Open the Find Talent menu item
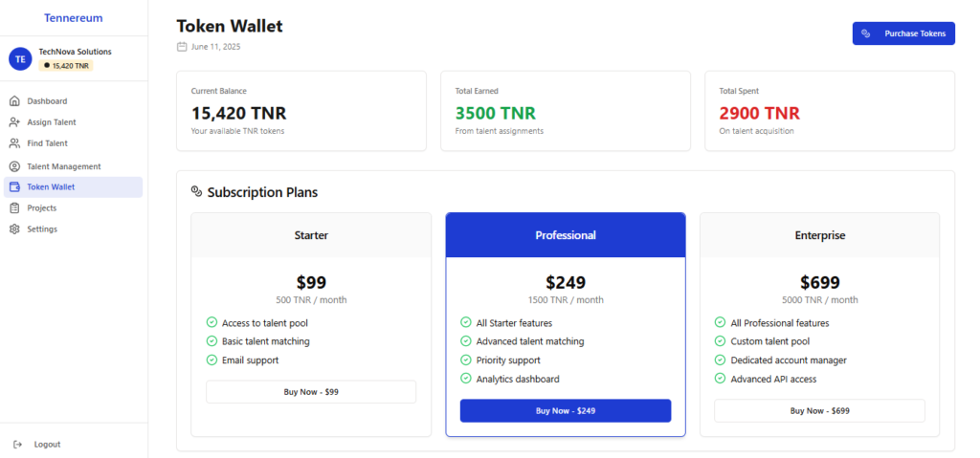The width and height of the screenshot is (980, 458). coord(73,143)
